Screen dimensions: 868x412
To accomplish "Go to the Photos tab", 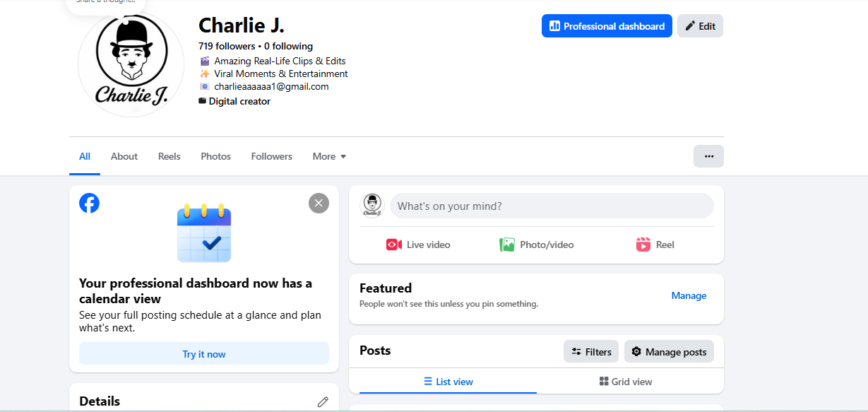I will [x=215, y=156].
